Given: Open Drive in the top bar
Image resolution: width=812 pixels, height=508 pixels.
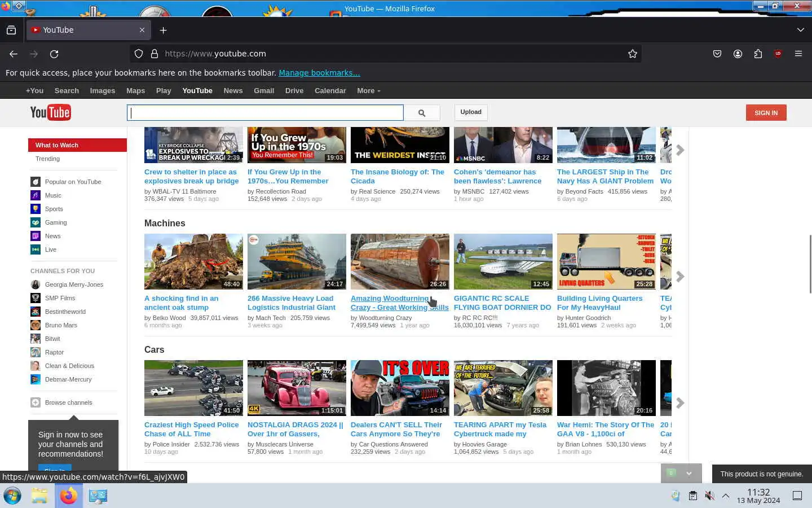Looking at the screenshot, I should coord(294,90).
